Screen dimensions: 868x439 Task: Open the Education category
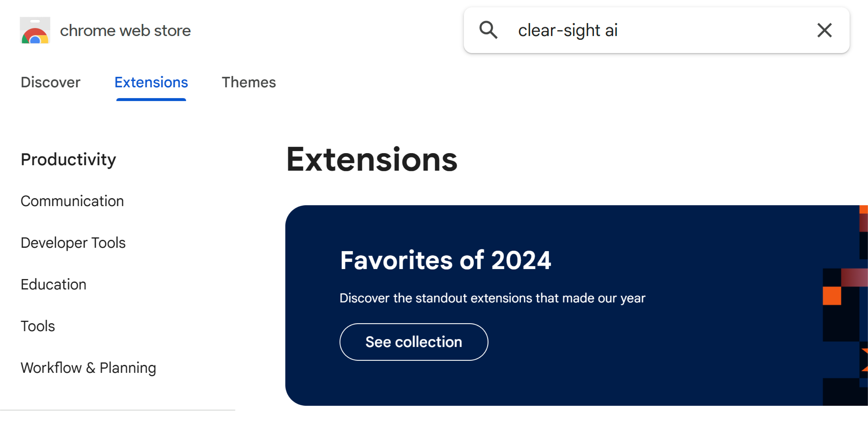pos(53,284)
